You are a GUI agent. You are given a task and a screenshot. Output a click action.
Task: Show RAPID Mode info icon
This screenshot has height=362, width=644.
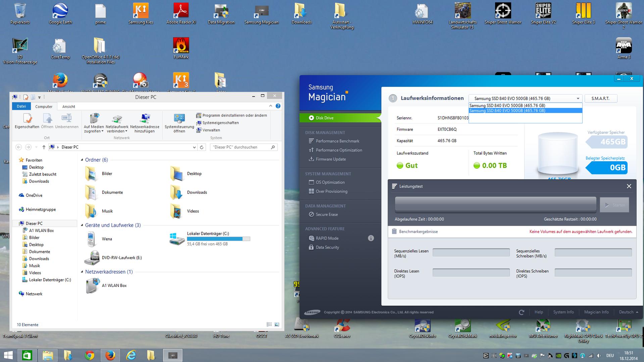pos(371,238)
